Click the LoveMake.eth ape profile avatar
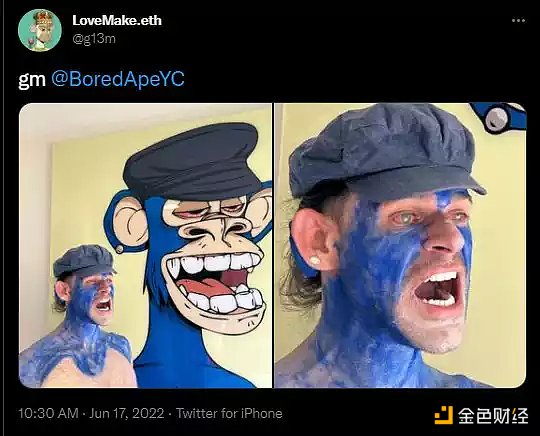This screenshot has height=436, width=540. (x=40, y=30)
